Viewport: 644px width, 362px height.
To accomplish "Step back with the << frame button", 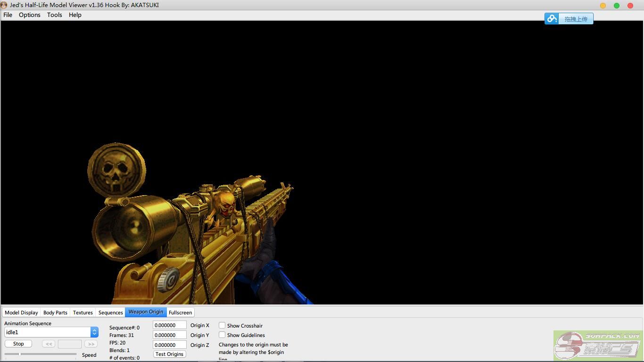I will click(x=48, y=344).
